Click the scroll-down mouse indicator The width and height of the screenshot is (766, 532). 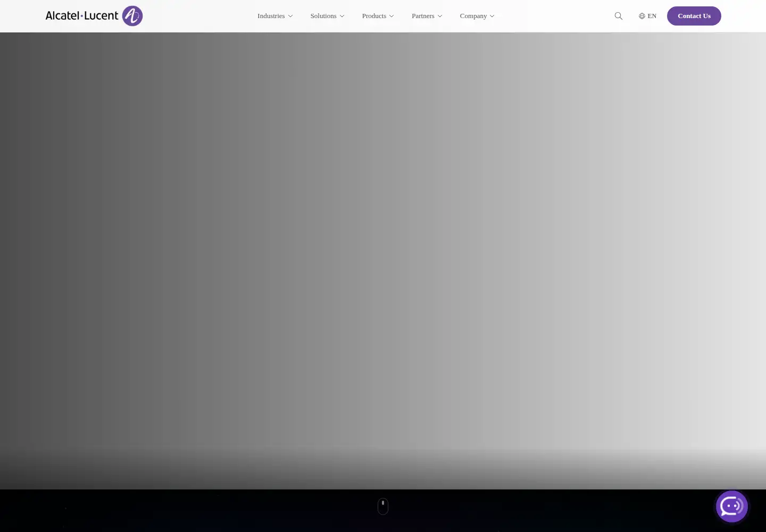point(383,506)
